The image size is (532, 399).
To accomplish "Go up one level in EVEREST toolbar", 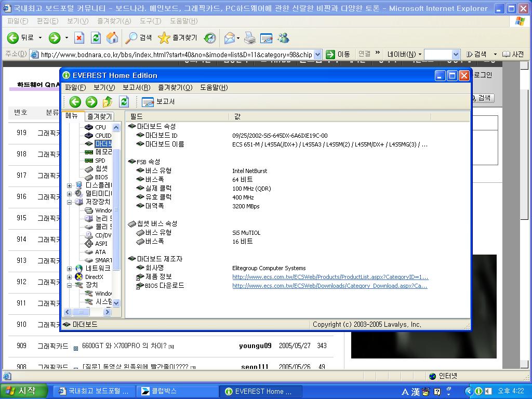I will click(108, 102).
